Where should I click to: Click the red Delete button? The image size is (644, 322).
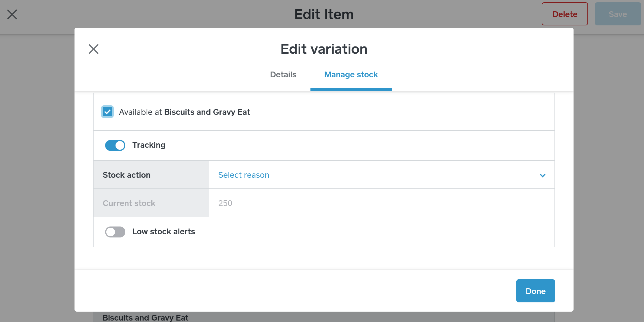click(565, 14)
